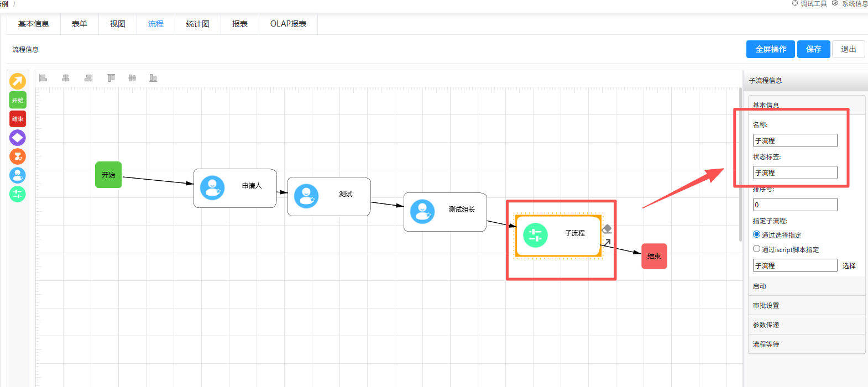The image size is (868, 387).
Task: Open the 调试工具 debug tool
Action: click(809, 3)
